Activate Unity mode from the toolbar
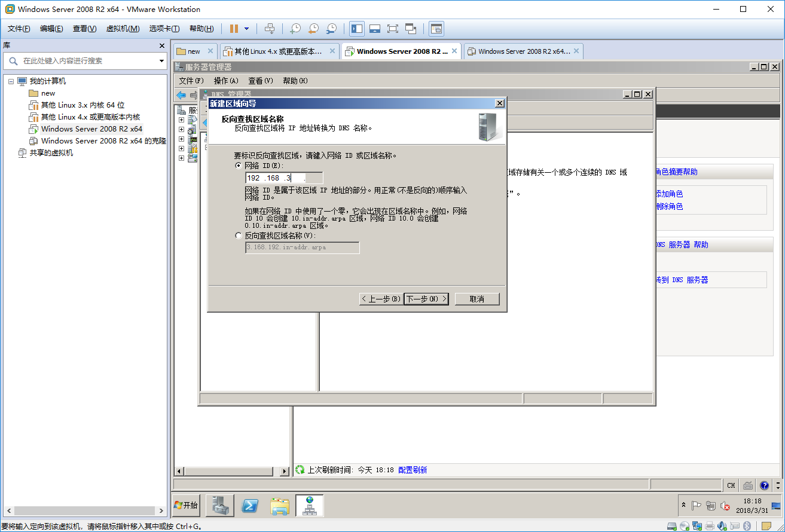The height and width of the screenshot is (532, 785). (410, 28)
